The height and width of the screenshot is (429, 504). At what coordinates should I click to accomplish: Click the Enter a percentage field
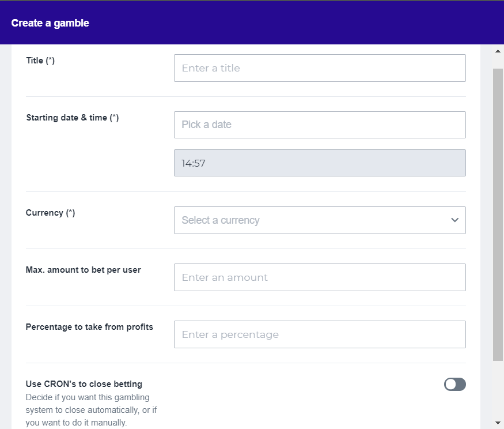pyautogui.click(x=320, y=334)
